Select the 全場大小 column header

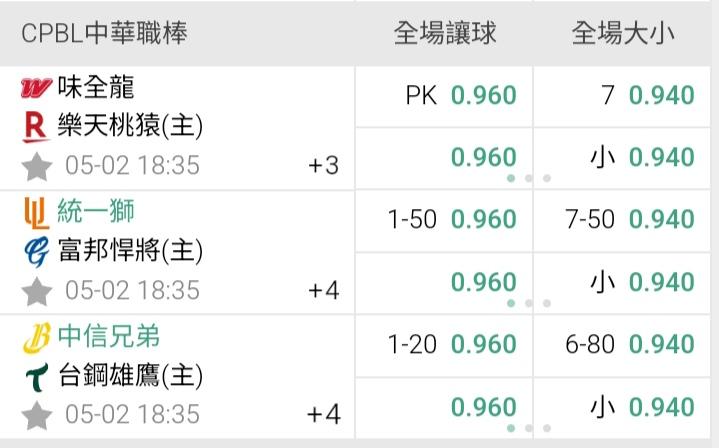coord(623,33)
